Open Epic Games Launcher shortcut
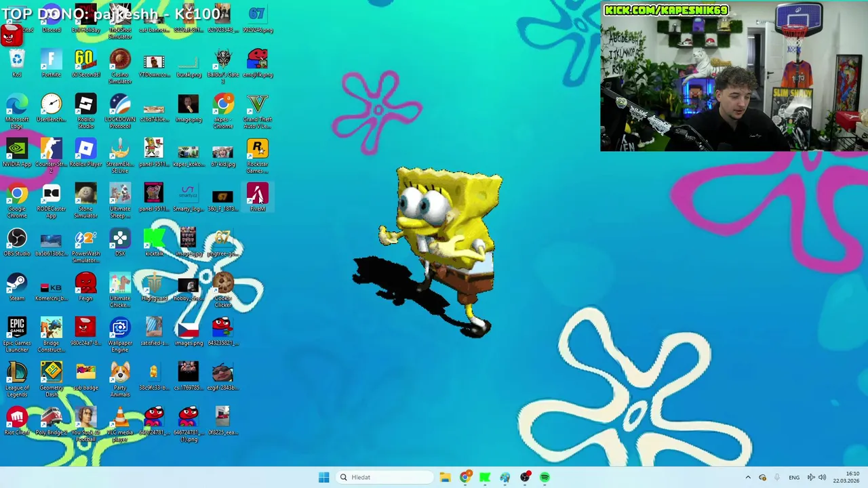 17,335
